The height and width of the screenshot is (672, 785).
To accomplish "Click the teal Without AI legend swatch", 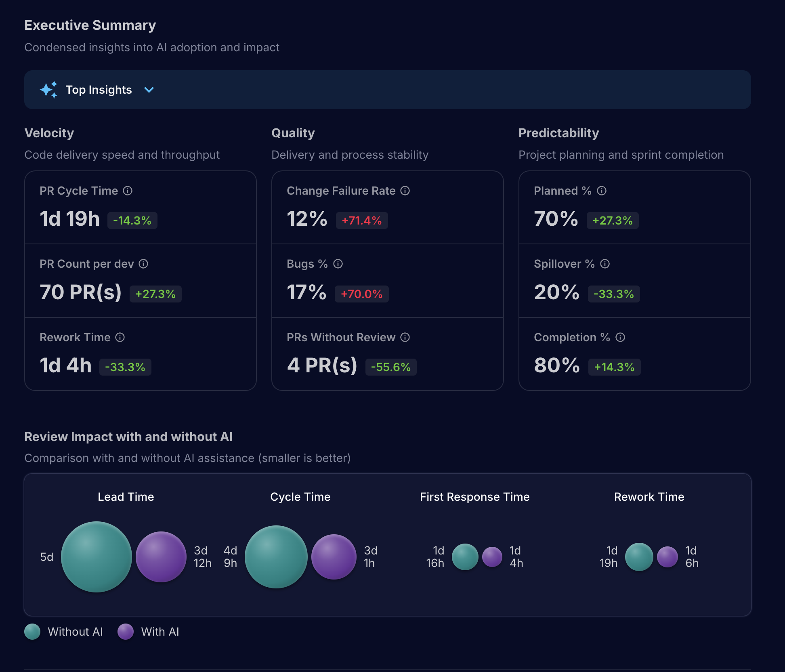I will coord(32,632).
